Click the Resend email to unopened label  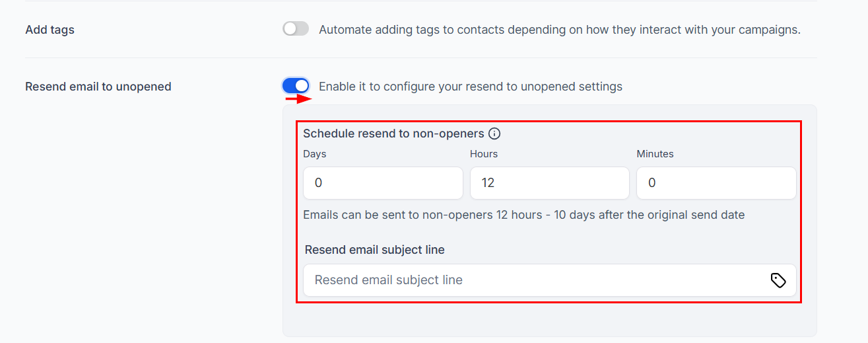(98, 87)
